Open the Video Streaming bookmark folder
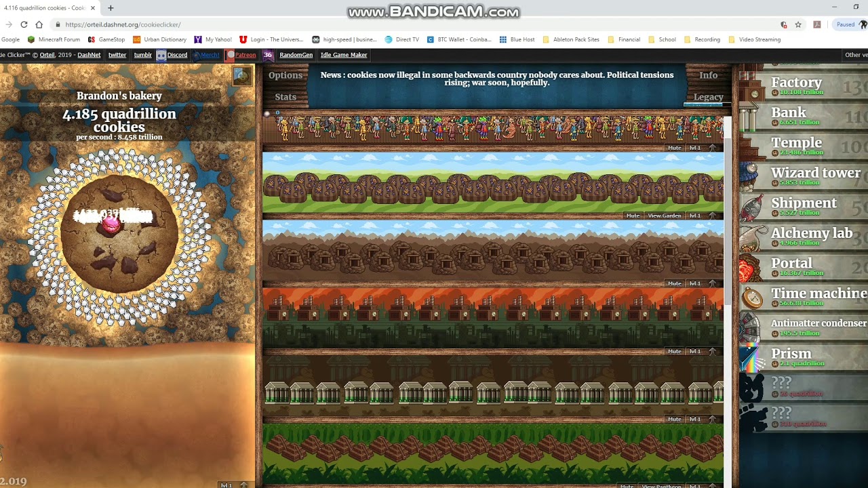Image resolution: width=868 pixels, height=488 pixels. pos(754,39)
